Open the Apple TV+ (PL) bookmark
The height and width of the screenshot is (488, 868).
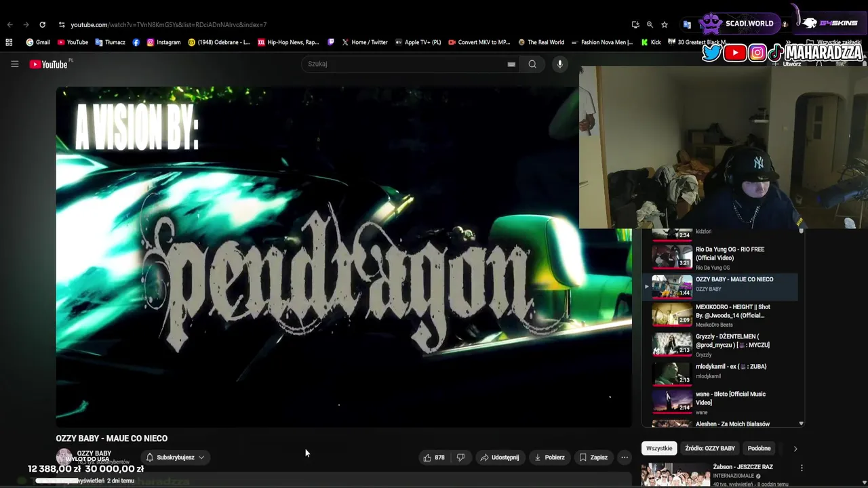[418, 42]
